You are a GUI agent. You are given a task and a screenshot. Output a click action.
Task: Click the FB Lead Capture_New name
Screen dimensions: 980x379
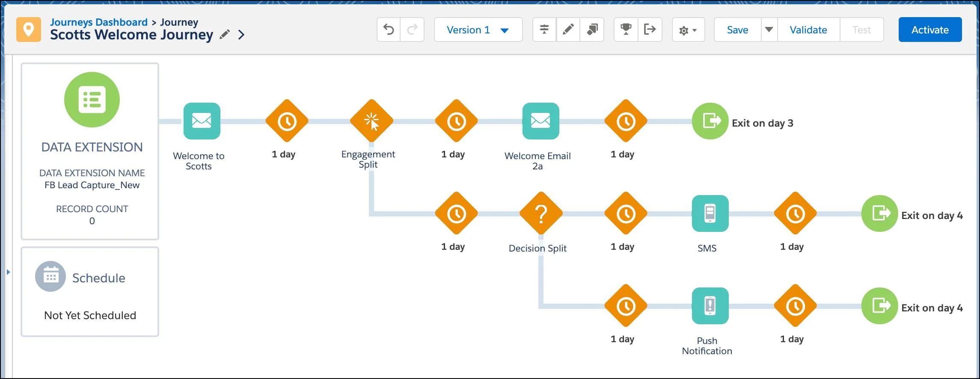click(92, 185)
